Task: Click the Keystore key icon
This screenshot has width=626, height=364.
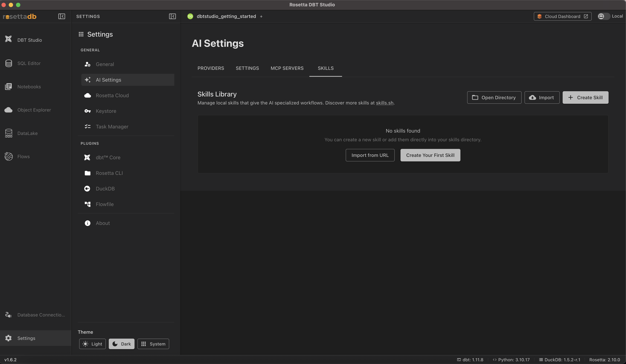Action: pyautogui.click(x=88, y=111)
